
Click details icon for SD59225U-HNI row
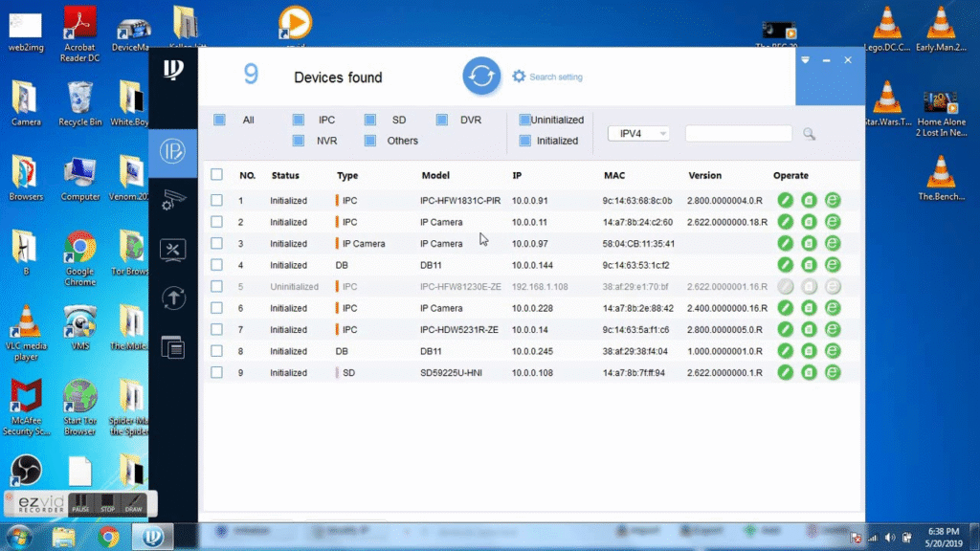pos(809,373)
